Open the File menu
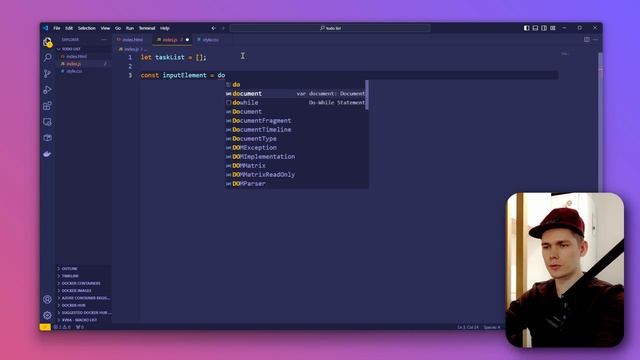The height and width of the screenshot is (360, 640). click(x=57, y=28)
